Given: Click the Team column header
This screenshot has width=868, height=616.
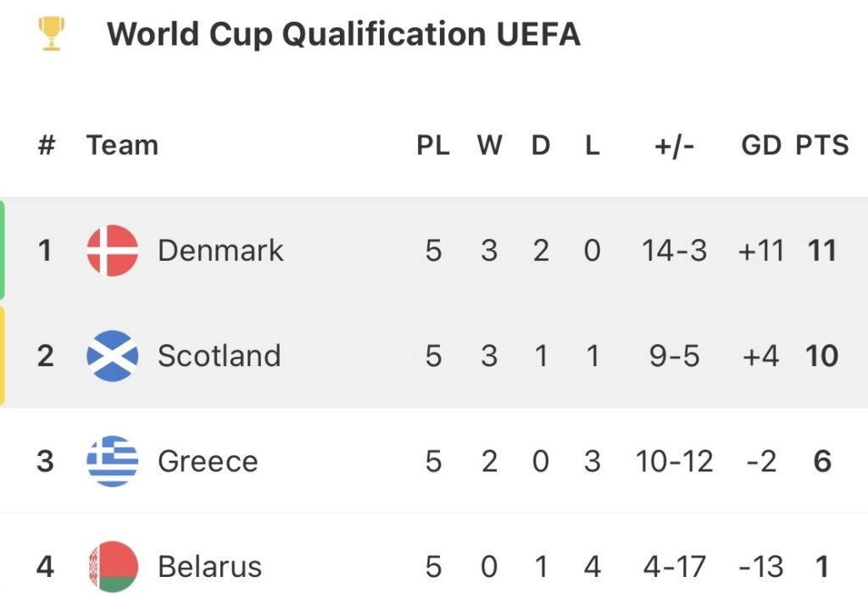Looking at the screenshot, I should pyautogui.click(x=122, y=146).
